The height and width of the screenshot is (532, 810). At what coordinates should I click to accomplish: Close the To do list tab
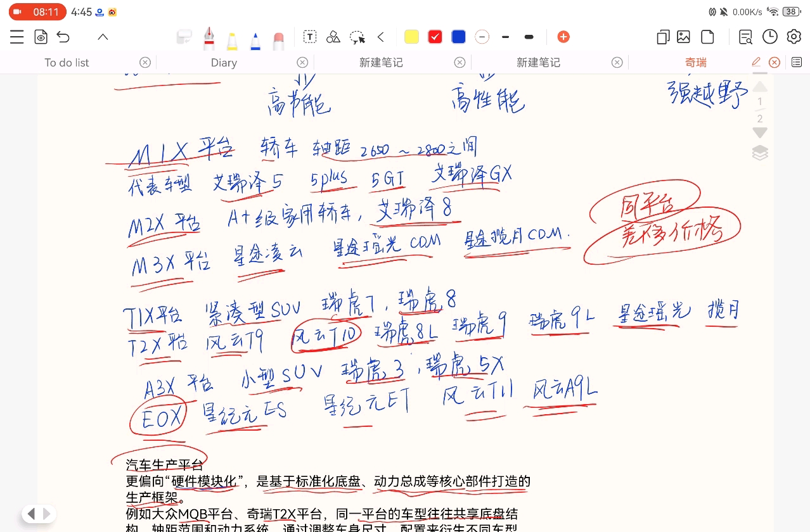point(145,62)
